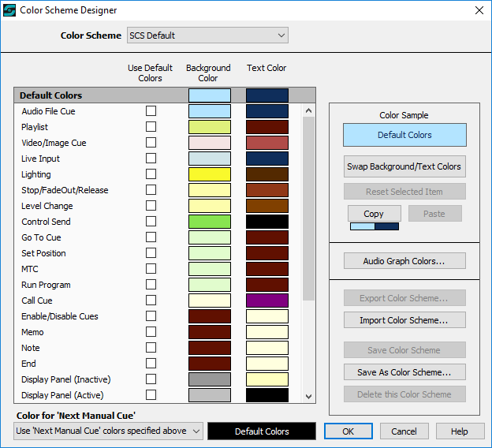Image resolution: width=492 pixels, height=448 pixels.
Task: Toggle Use Default Colors for Set Position
Action: click(151, 253)
